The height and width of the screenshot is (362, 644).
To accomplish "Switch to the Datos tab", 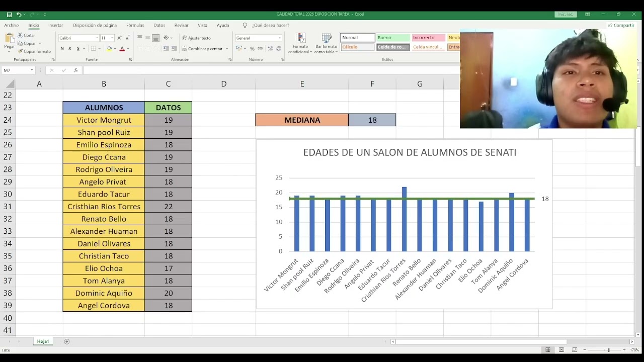I will coord(159,25).
